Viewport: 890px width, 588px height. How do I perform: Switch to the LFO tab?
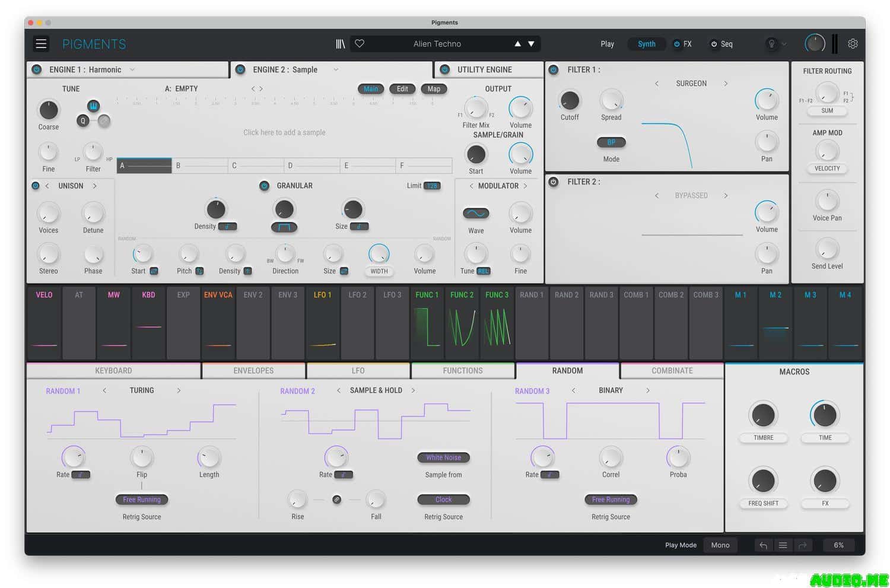coord(358,371)
